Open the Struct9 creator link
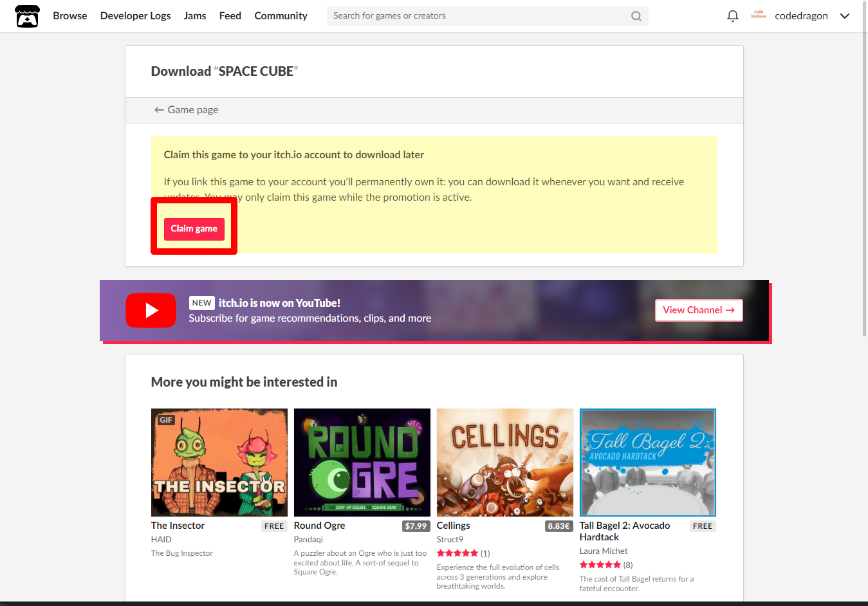The image size is (868, 606). pyautogui.click(x=450, y=540)
